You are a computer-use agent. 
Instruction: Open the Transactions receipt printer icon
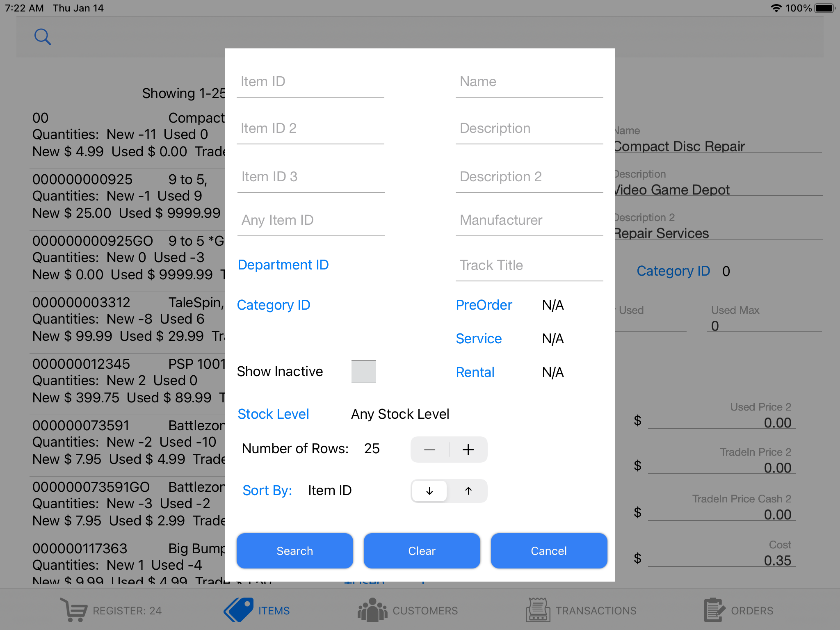click(538, 609)
